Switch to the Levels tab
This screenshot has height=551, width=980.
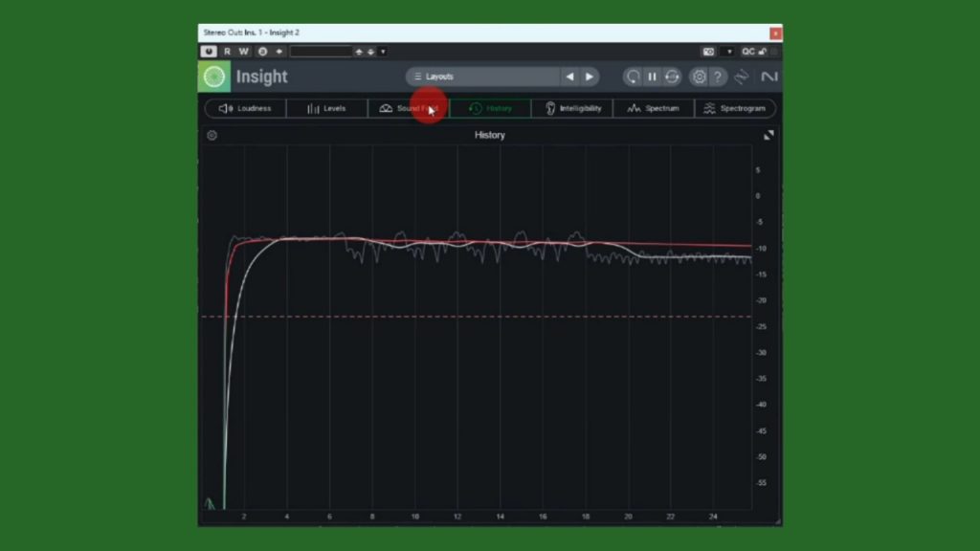tap(326, 109)
